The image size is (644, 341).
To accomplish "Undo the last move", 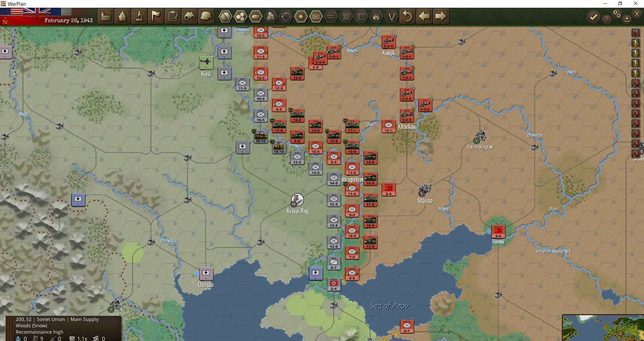I will pyautogui.click(x=408, y=16).
